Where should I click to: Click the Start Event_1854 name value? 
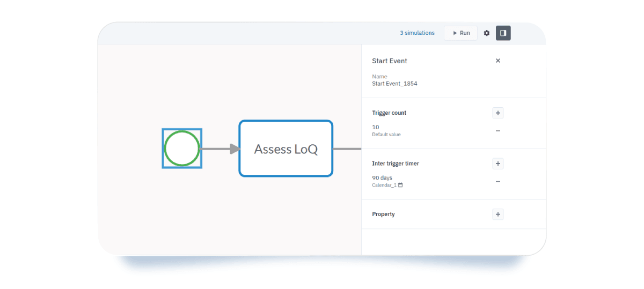(394, 84)
